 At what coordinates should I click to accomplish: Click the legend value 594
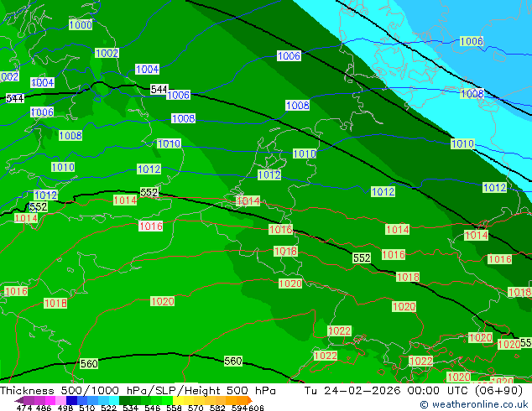[239, 408]
